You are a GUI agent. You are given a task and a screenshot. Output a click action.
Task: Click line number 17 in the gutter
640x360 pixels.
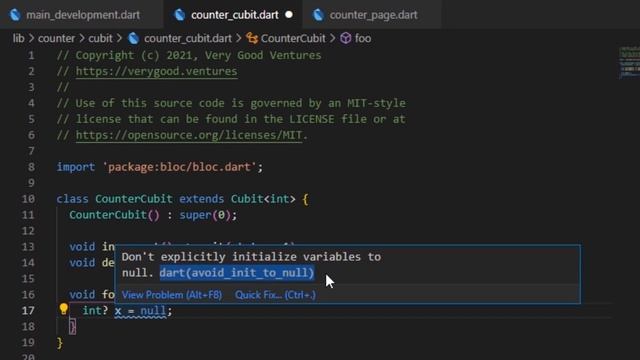click(x=28, y=311)
